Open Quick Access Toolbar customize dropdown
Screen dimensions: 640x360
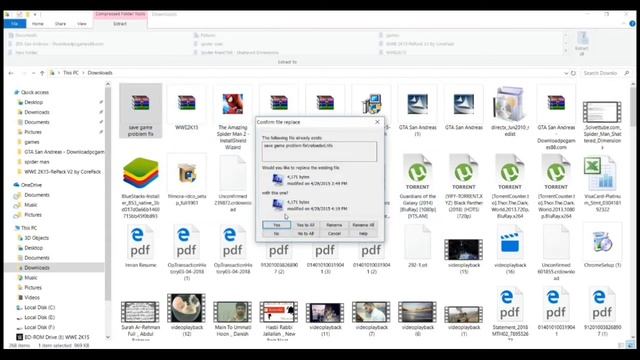click(35, 14)
